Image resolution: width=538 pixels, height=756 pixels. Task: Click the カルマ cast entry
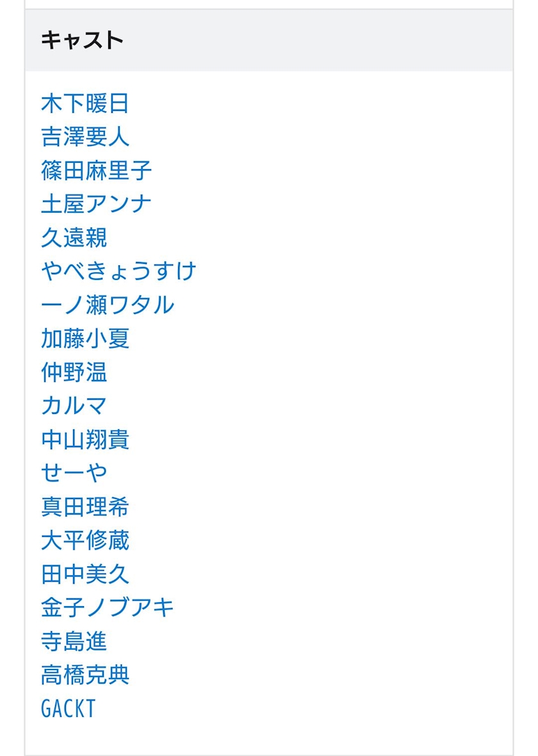74,406
